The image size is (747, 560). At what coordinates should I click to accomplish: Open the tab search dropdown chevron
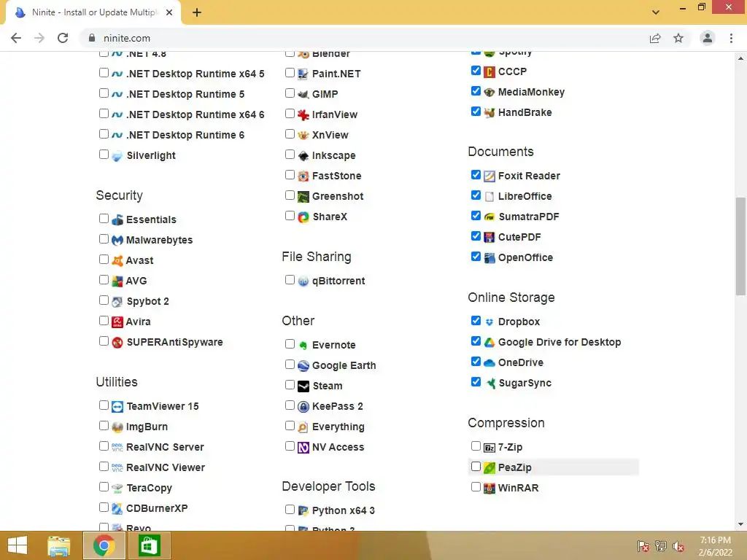coord(656,12)
